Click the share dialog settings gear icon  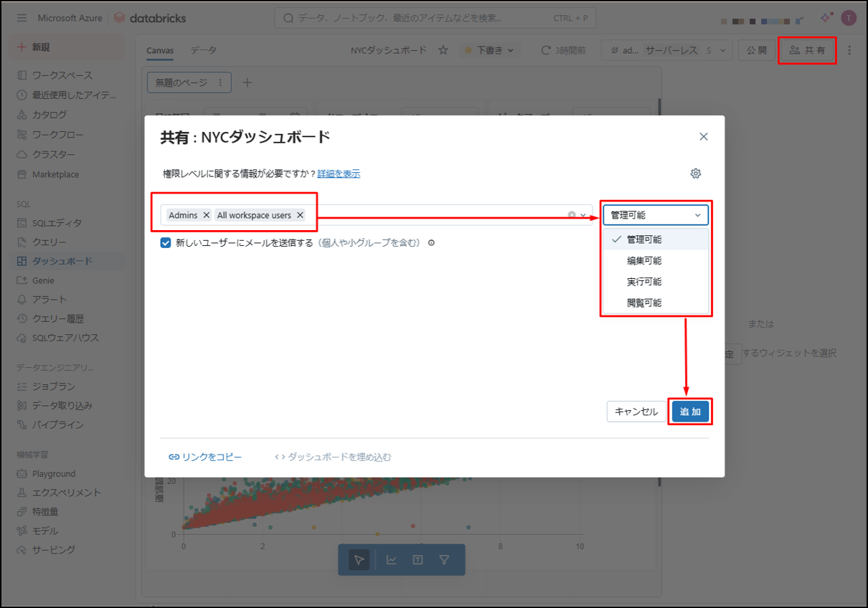pos(695,174)
